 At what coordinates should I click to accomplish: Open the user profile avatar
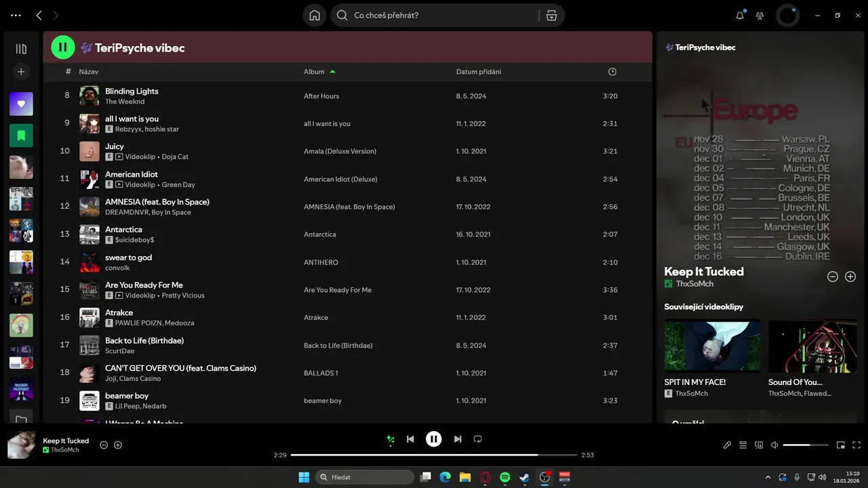click(787, 16)
